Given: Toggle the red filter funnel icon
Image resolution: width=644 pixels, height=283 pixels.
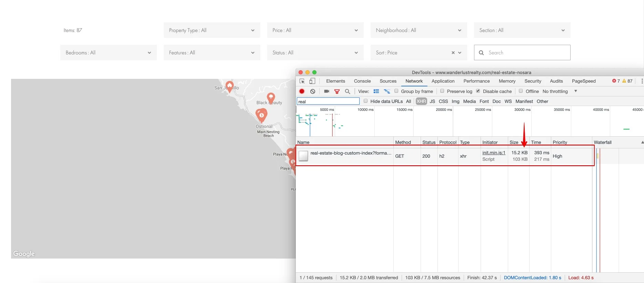Looking at the screenshot, I should point(337,91).
